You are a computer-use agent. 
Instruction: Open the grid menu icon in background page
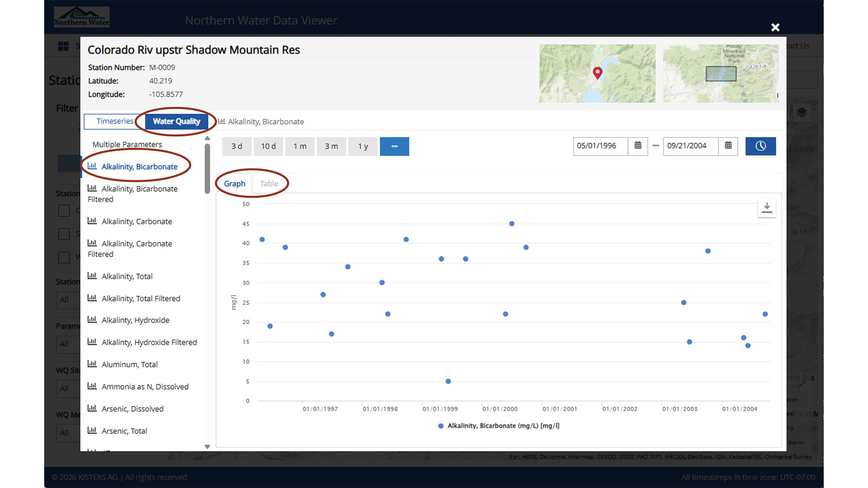[x=63, y=46]
